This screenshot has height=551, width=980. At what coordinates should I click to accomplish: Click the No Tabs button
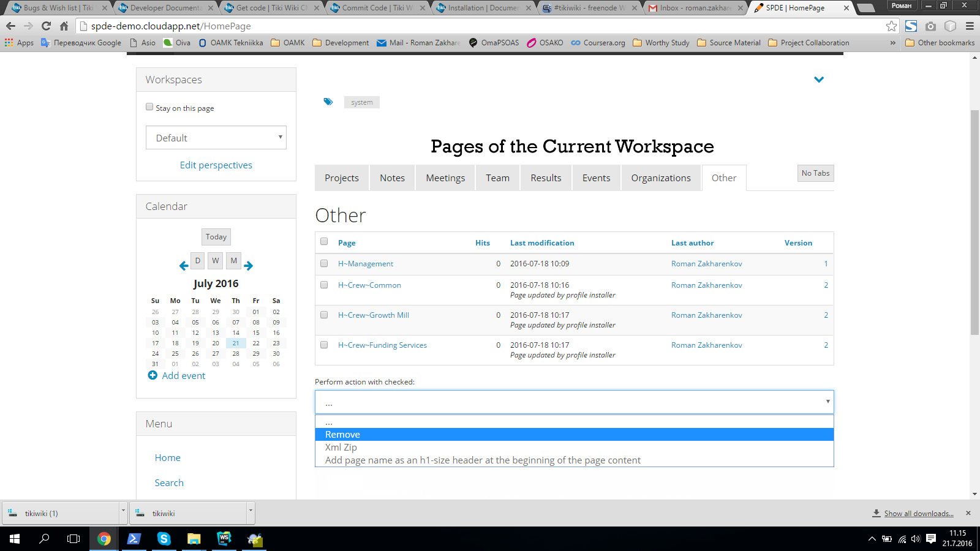[x=815, y=173]
